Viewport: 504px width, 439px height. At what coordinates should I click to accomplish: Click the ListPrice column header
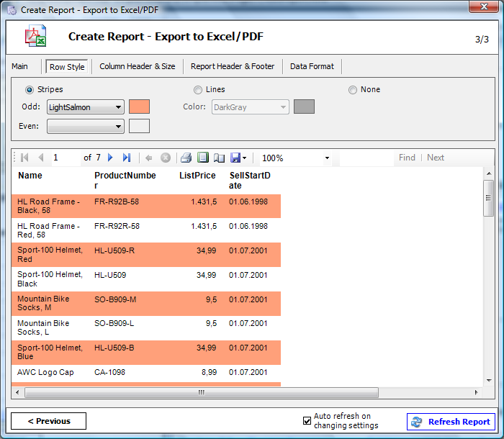(x=197, y=176)
